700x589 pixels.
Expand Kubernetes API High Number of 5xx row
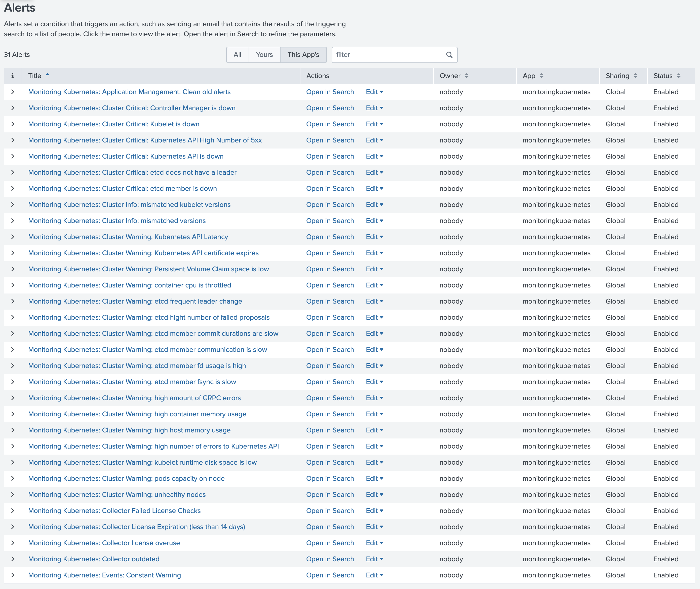tap(13, 140)
